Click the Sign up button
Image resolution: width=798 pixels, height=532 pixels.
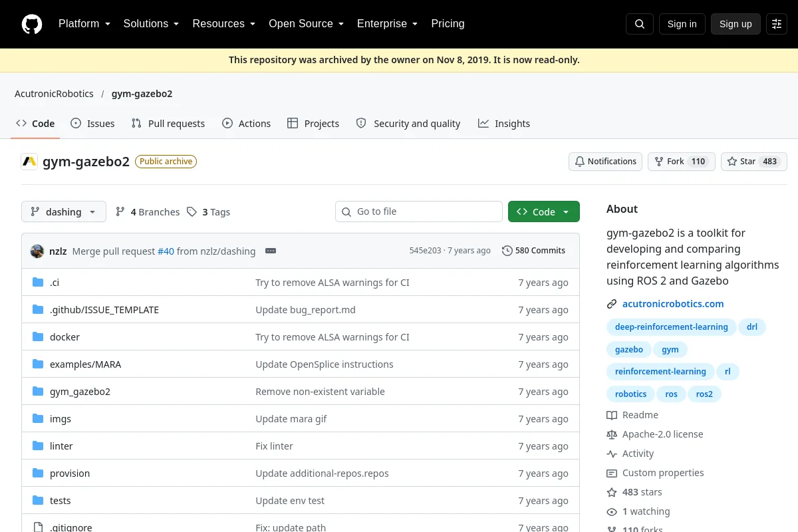(x=735, y=24)
